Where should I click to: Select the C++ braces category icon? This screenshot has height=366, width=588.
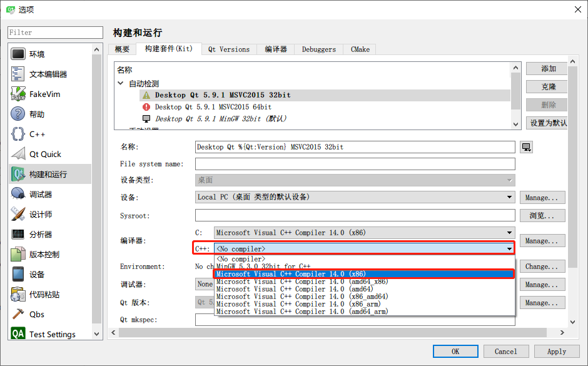pos(18,134)
